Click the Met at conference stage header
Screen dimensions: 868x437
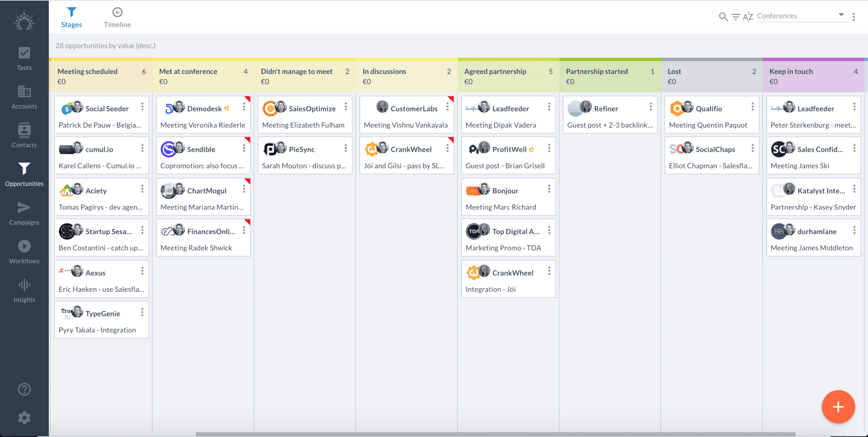tap(203, 76)
